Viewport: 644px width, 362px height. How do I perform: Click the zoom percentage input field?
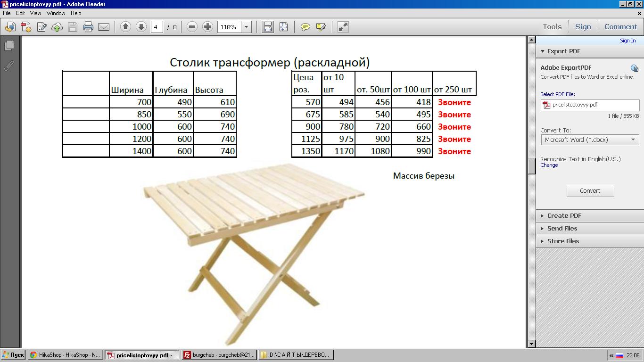pyautogui.click(x=229, y=27)
